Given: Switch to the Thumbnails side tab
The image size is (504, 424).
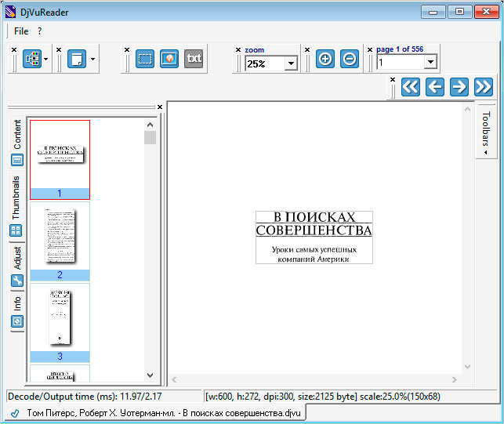Looking at the screenshot, I should [x=16, y=205].
